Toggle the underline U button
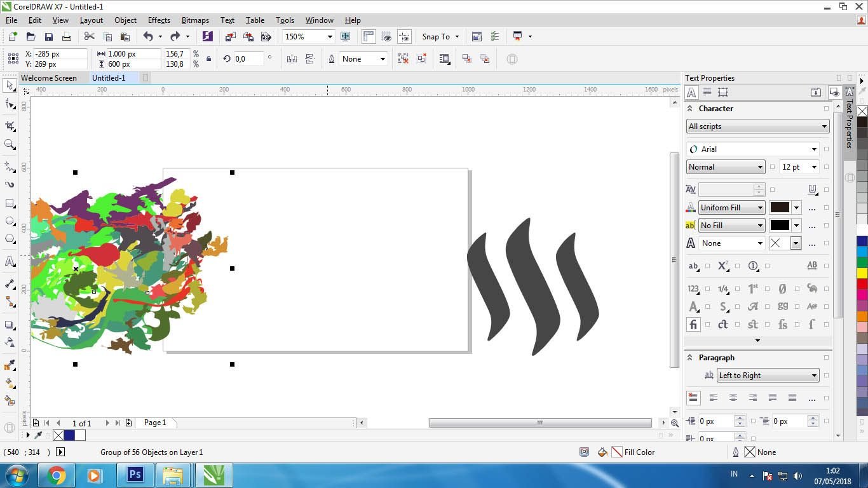Image resolution: width=868 pixels, height=488 pixels. point(812,189)
